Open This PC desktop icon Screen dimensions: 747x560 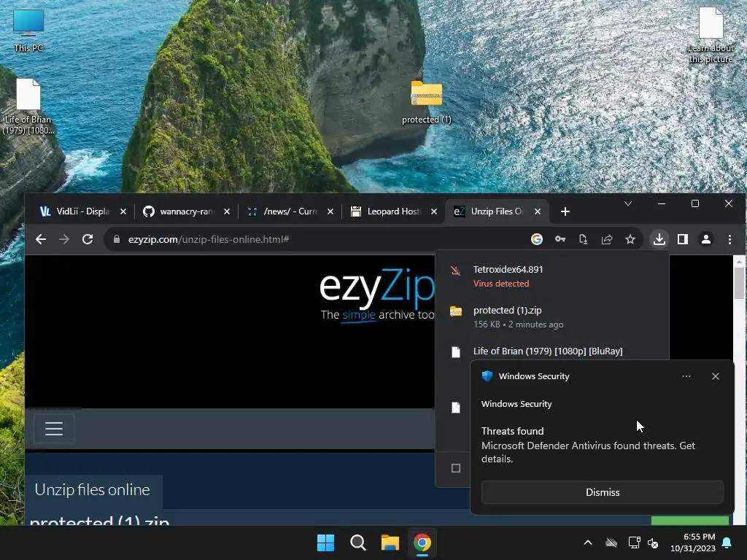click(28, 31)
